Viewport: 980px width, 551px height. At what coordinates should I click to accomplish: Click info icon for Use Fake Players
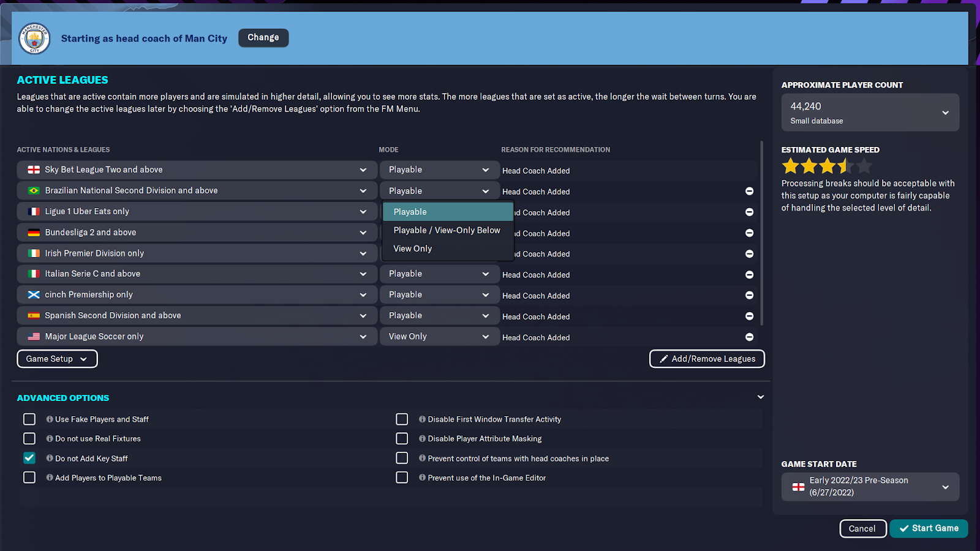click(50, 419)
